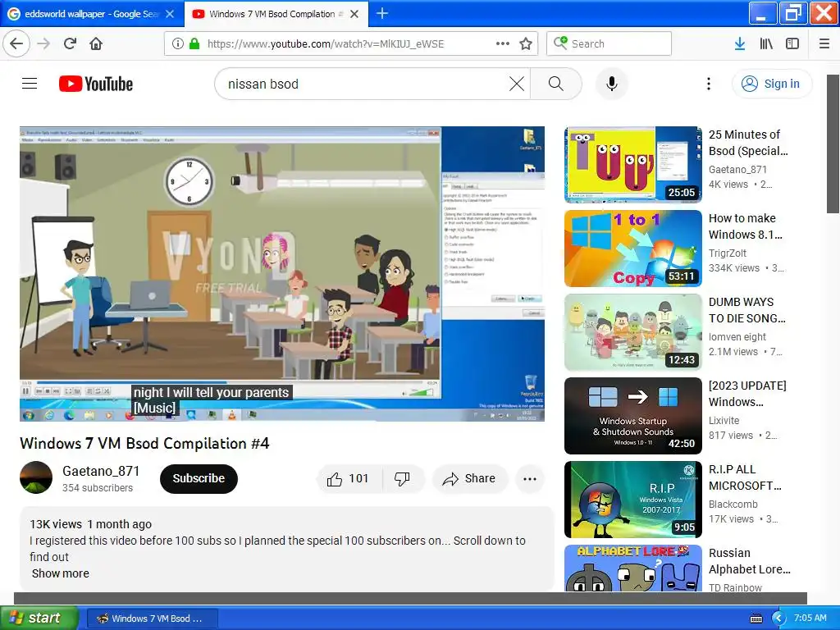The height and width of the screenshot is (630, 840).
Task: Open '[2023 UPDATE] Windows' video title
Action: pos(748,394)
